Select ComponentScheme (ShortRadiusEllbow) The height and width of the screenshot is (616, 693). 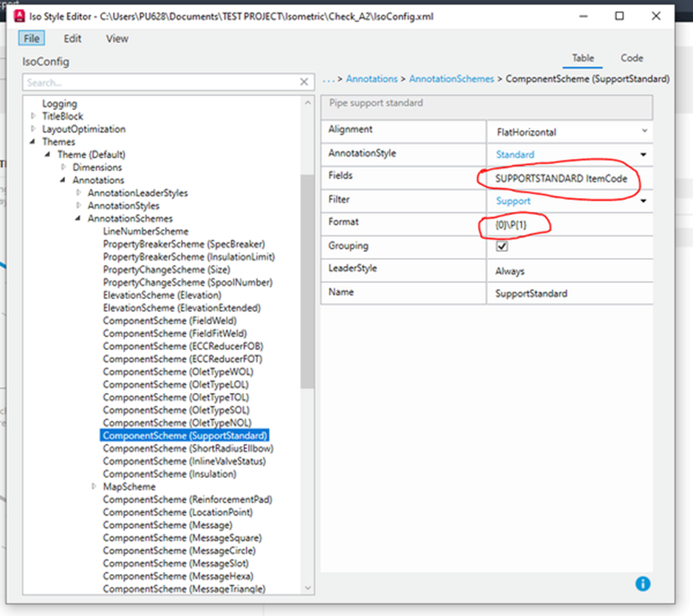(x=188, y=448)
